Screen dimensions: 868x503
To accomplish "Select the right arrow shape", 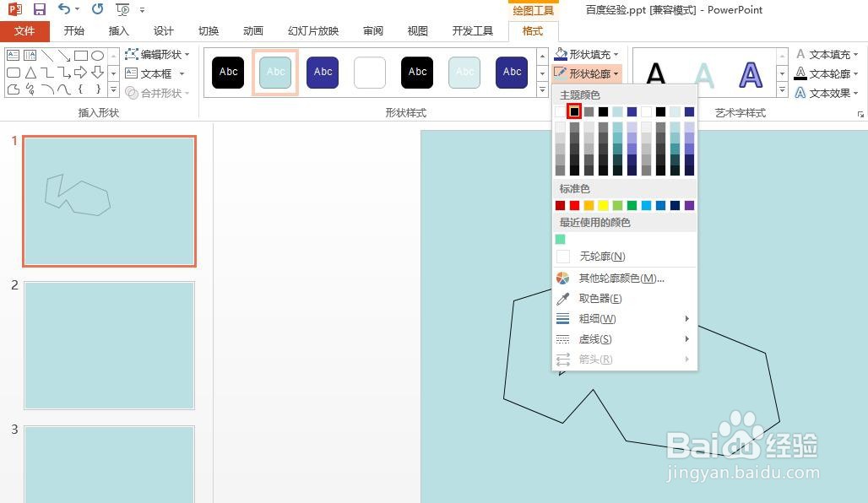I will point(81,73).
